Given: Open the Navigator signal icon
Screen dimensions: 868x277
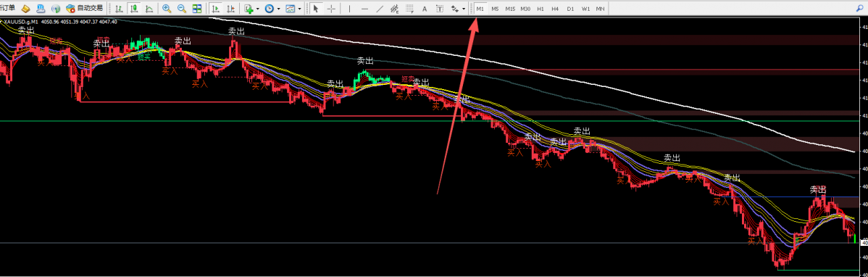Looking at the screenshot, I should 55,8.
